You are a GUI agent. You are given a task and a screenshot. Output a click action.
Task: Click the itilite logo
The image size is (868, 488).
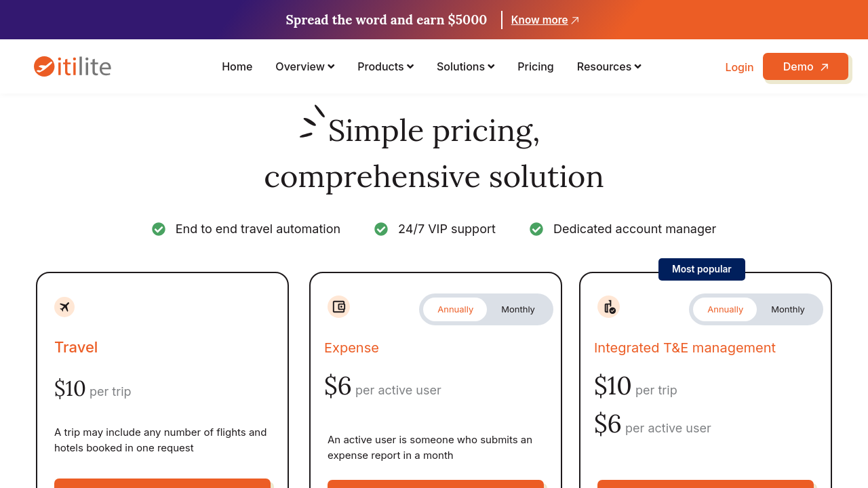pos(73,66)
